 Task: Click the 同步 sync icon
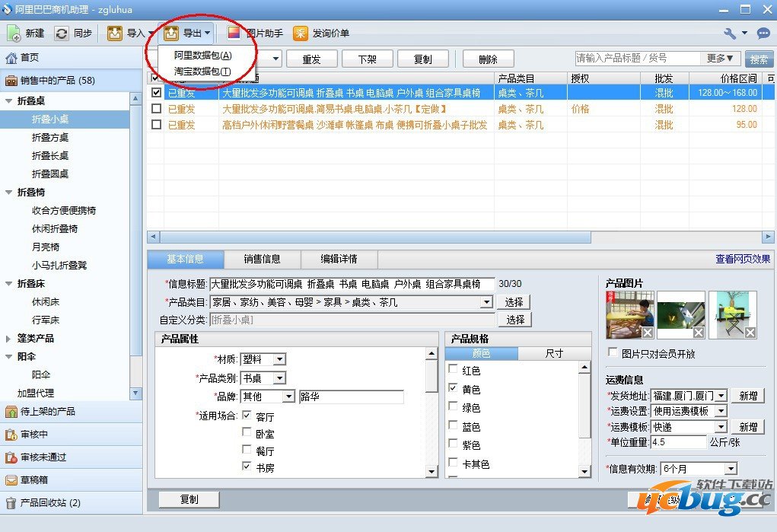[x=62, y=33]
